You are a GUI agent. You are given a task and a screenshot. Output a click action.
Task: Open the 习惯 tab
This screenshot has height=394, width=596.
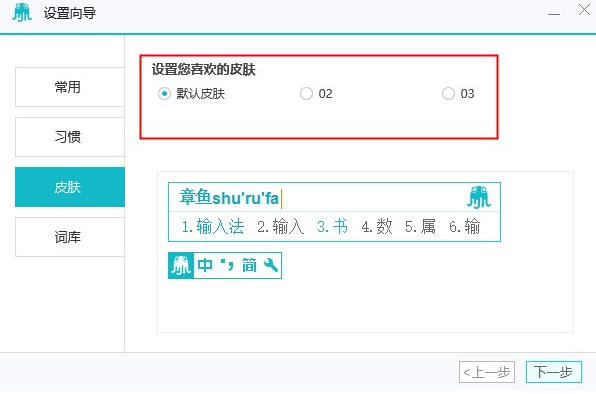(x=70, y=137)
